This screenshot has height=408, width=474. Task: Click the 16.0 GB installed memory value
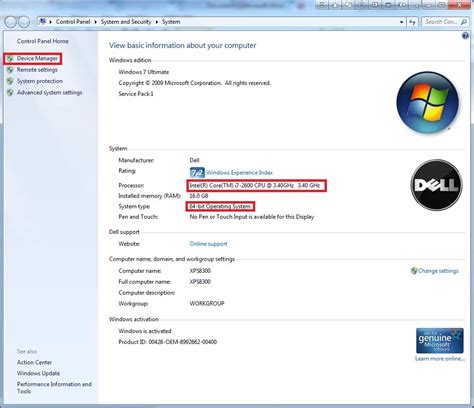tap(199, 196)
